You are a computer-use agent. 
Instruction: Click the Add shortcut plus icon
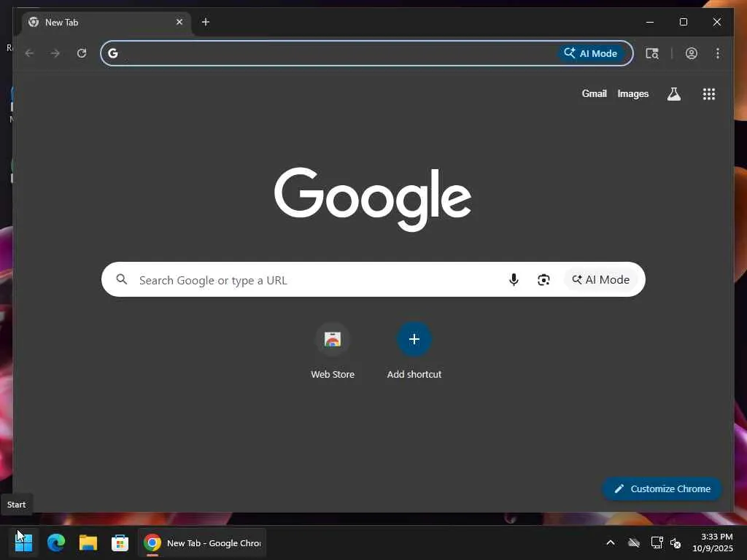[x=414, y=340]
